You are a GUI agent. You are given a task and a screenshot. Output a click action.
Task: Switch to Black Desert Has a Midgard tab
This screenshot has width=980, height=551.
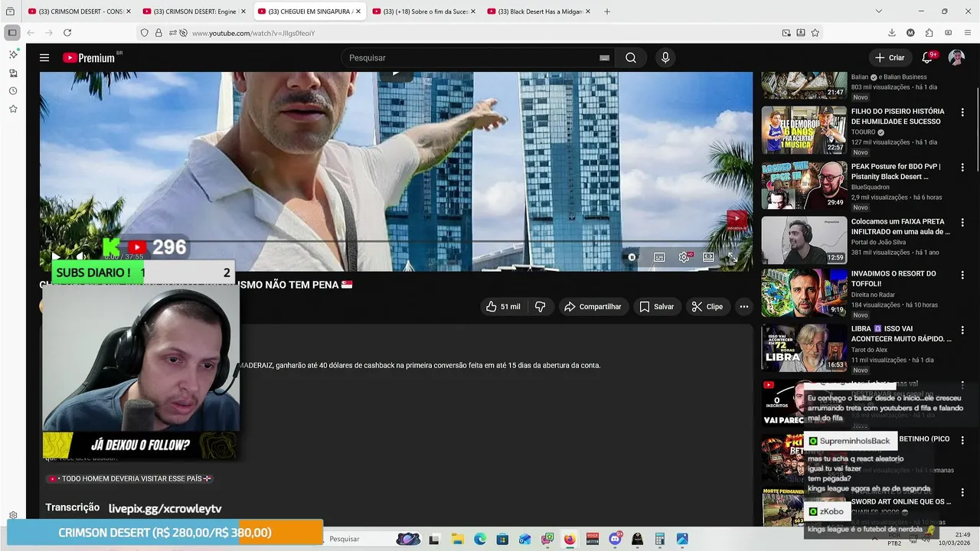pyautogui.click(x=538, y=11)
